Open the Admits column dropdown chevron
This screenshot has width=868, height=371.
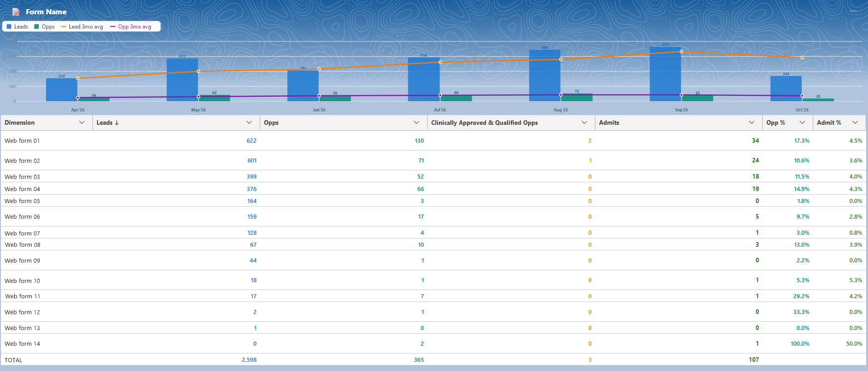click(752, 122)
